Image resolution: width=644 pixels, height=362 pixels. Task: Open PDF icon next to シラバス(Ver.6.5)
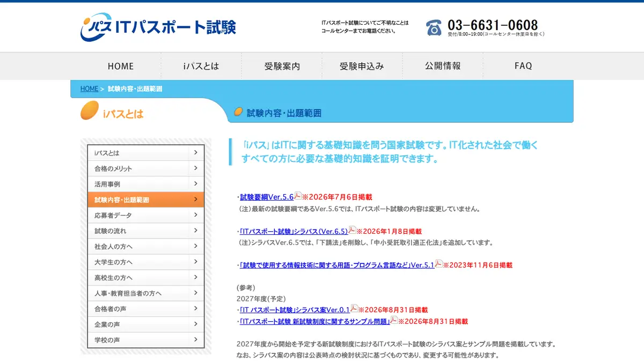coord(352,230)
